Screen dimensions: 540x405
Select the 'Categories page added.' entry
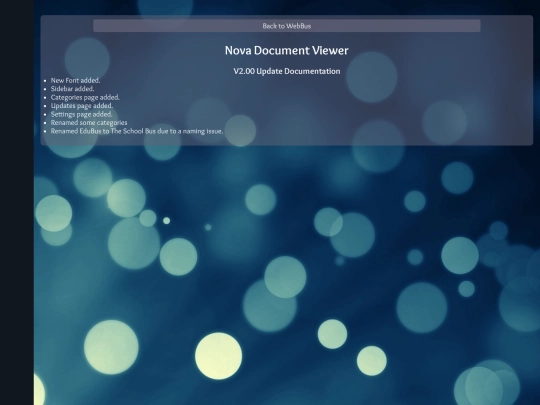click(85, 97)
